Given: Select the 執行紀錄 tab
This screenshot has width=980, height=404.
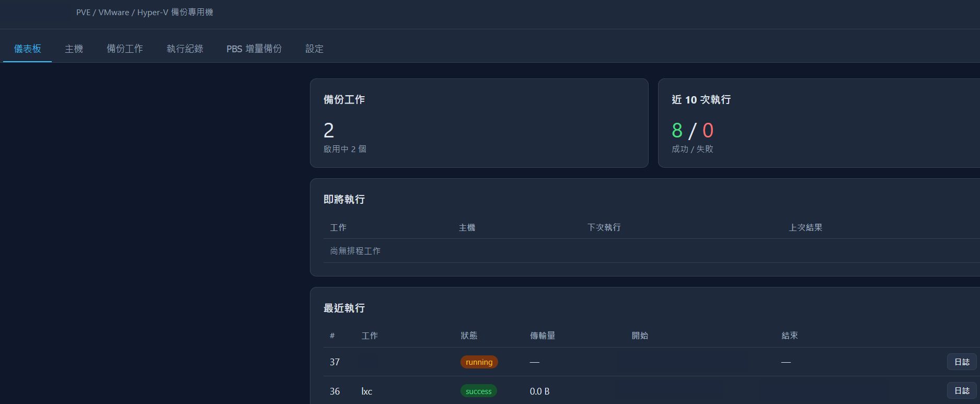Looking at the screenshot, I should pos(185,49).
